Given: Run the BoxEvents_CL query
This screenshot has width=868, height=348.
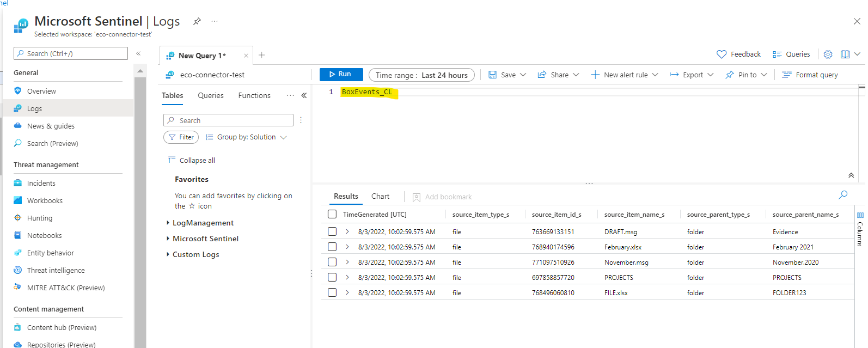Looking at the screenshot, I should coord(341,74).
